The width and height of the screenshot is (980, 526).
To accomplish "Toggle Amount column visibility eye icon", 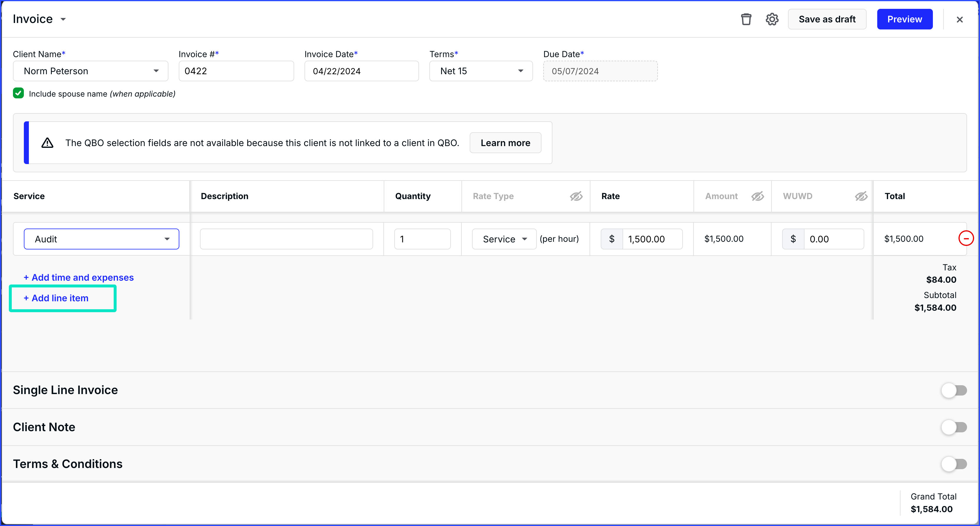I will (x=757, y=196).
